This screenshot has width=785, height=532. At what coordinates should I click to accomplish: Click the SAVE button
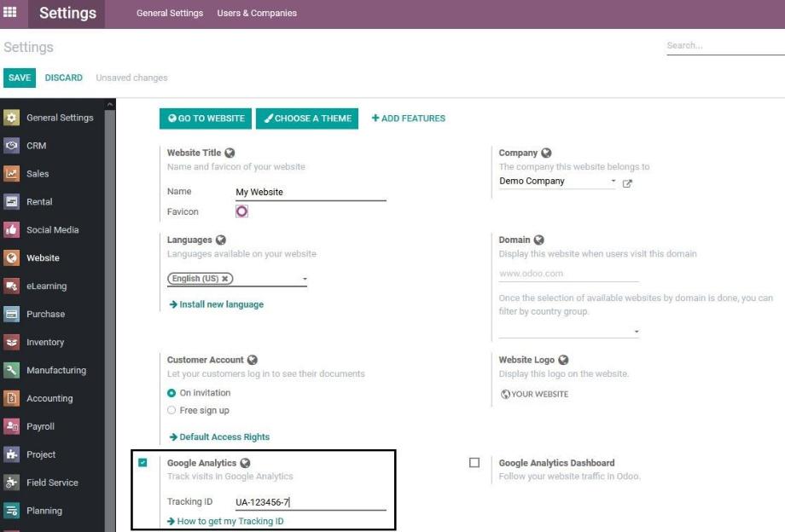(x=20, y=78)
